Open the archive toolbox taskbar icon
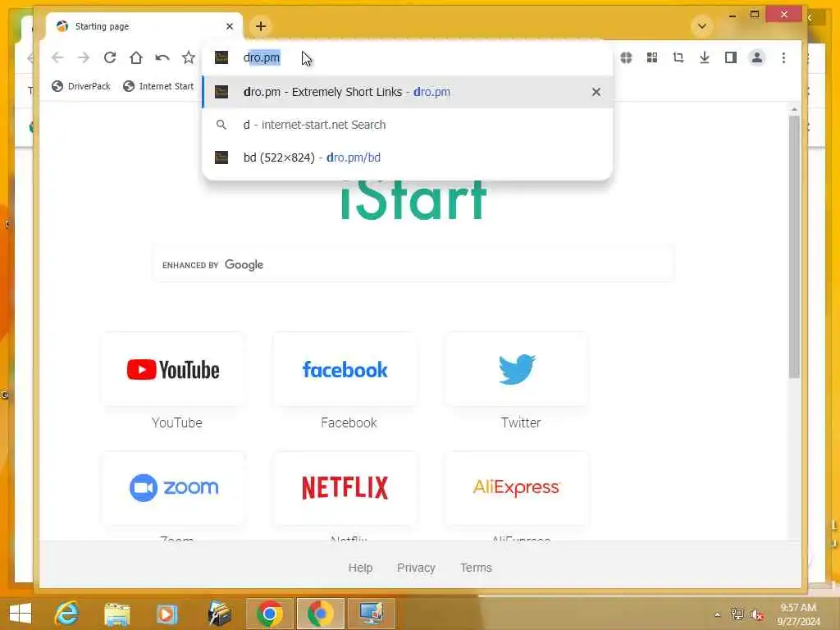Image resolution: width=840 pixels, height=630 pixels. pos(219,614)
